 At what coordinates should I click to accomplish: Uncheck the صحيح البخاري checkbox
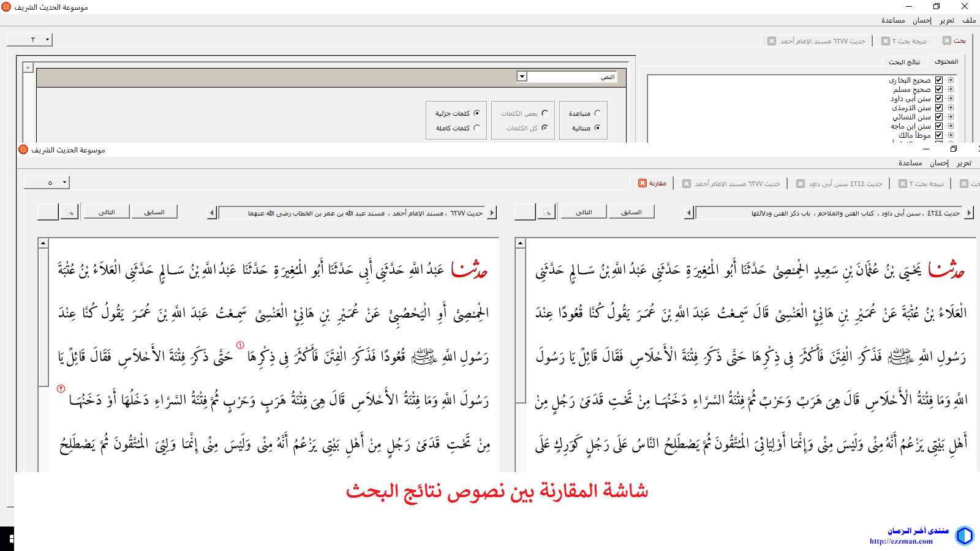pos(938,80)
